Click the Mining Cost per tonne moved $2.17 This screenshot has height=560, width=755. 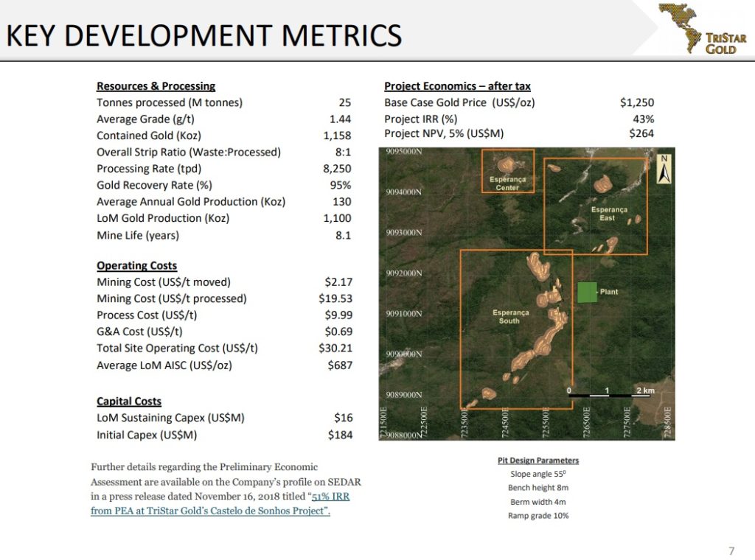[338, 282]
